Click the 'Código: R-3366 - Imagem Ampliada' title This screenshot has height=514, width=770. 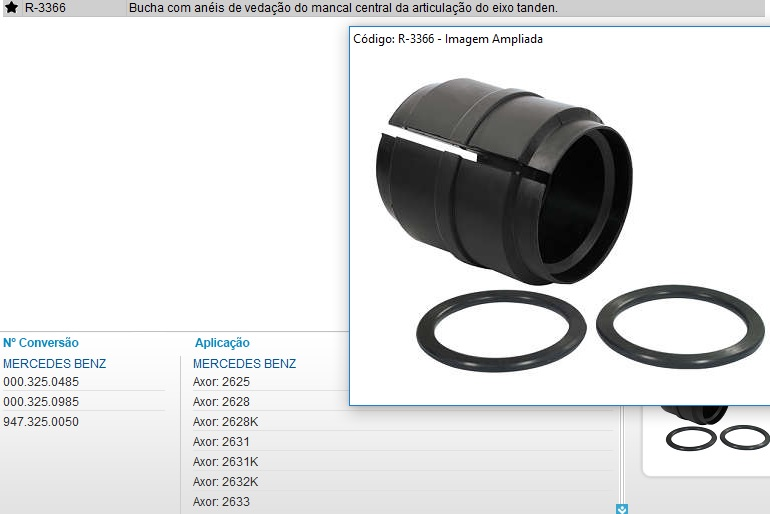click(448, 39)
